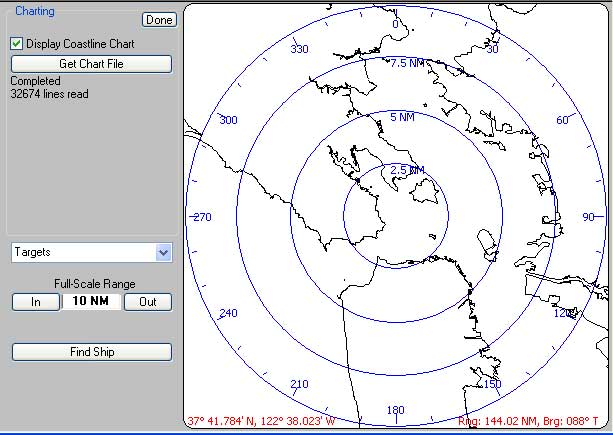Click the Full-Scale Range label
Screen dimensions: 613x435
95,284
